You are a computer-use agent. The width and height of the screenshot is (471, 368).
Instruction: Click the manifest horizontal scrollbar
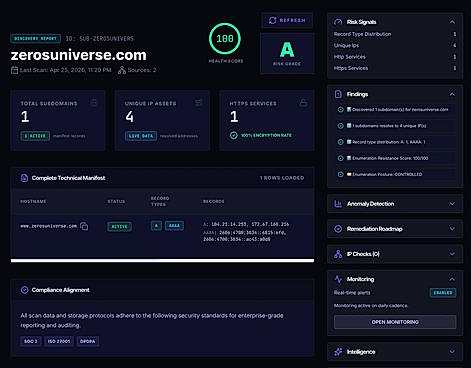click(162, 261)
